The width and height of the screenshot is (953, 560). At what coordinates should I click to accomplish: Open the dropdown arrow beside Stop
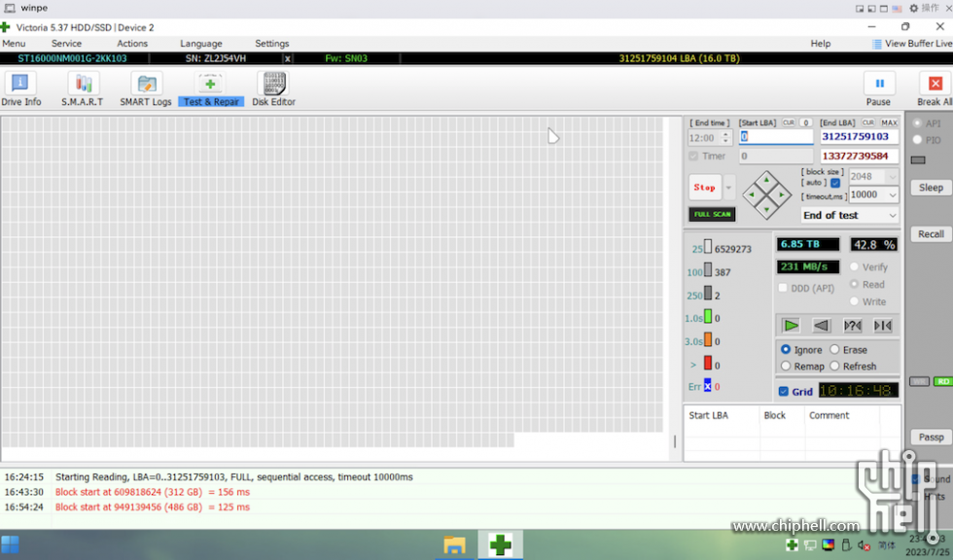point(728,188)
